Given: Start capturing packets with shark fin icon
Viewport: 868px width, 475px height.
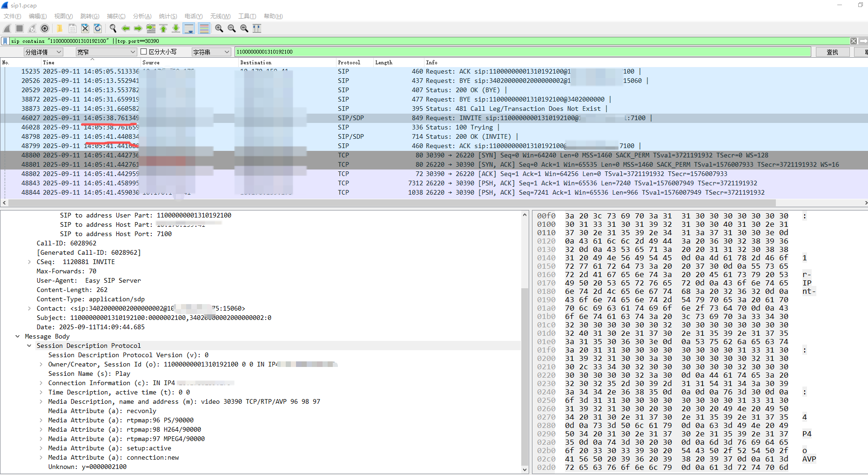Looking at the screenshot, I should (7, 28).
